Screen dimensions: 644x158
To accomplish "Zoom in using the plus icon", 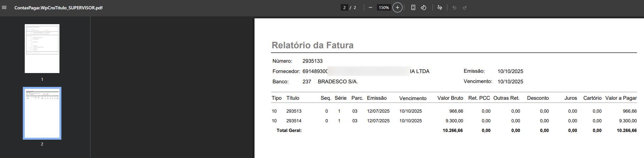I will point(398,7).
